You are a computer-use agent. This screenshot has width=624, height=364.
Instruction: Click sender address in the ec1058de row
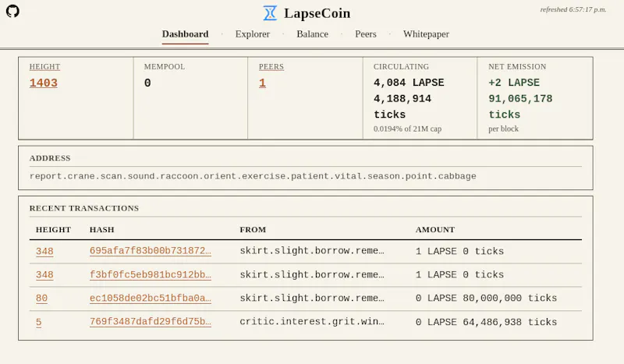tap(312, 298)
